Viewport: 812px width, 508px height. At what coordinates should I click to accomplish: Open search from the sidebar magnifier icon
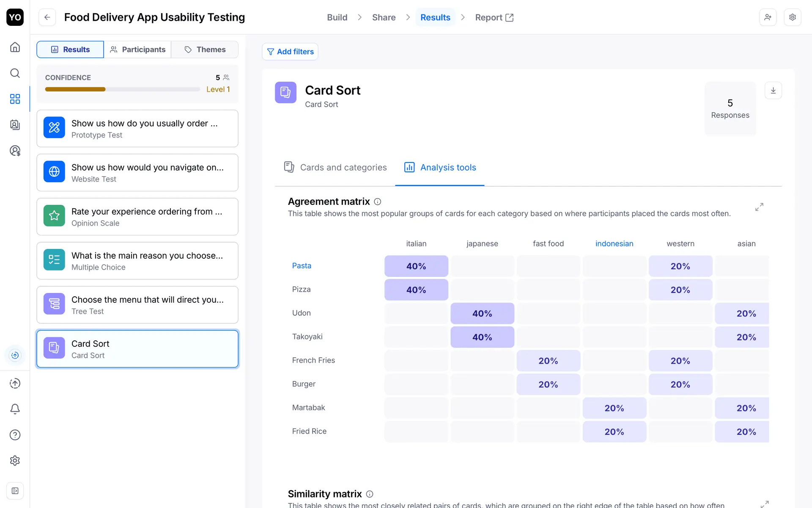pyautogui.click(x=15, y=73)
